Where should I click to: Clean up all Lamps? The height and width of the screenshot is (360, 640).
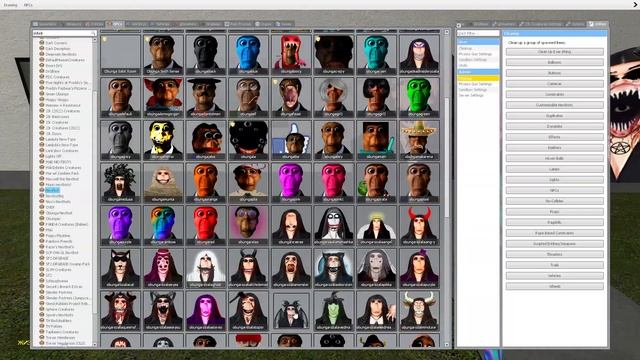pos(554,169)
